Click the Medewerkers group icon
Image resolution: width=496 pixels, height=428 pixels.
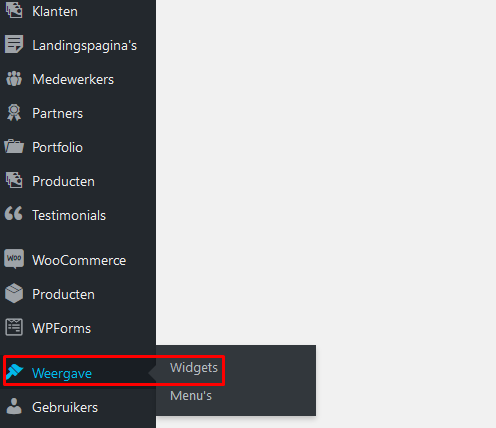[14, 79]
